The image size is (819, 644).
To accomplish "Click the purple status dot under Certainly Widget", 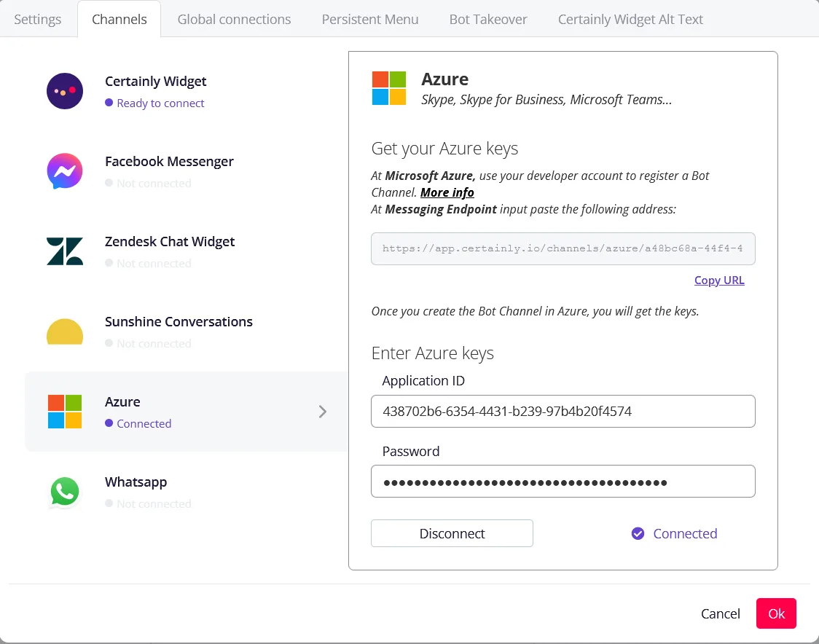I will [109, 103].
